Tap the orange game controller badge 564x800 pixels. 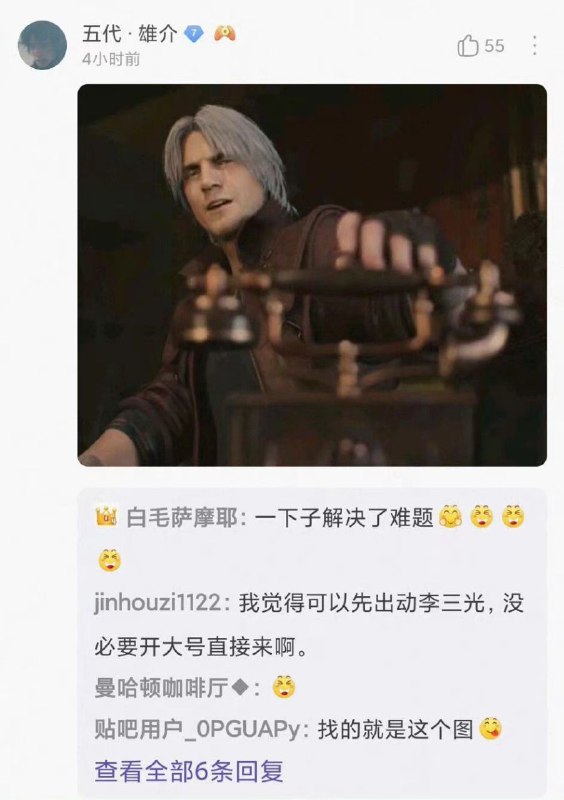(225, 33)
